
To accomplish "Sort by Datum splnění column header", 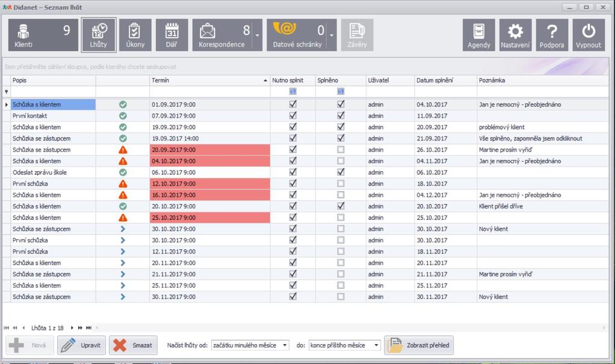I will point(446,80).
